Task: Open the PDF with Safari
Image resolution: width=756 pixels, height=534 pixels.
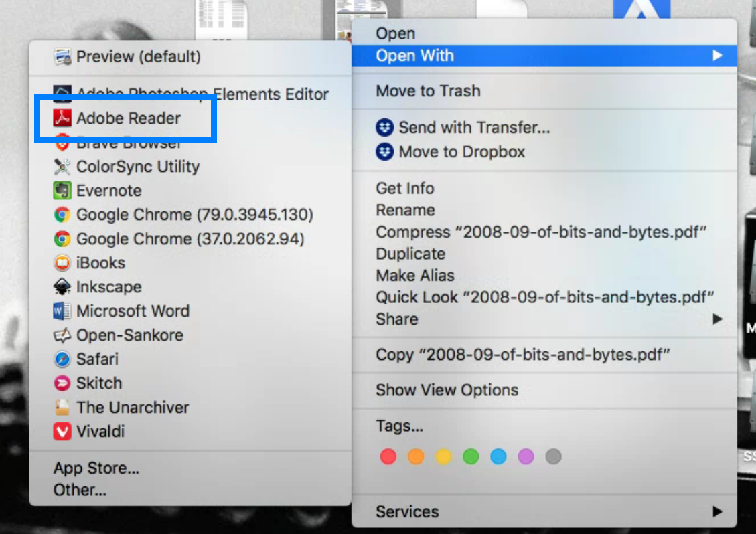Action: coord(98,359)
